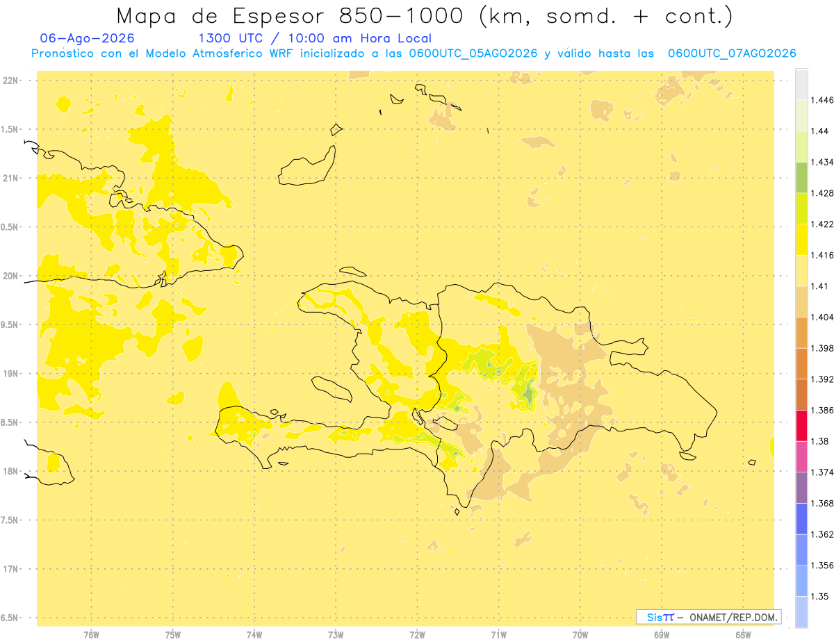
Task: Click the '71W' longitude axis label
Action: (x=498, y=635)
